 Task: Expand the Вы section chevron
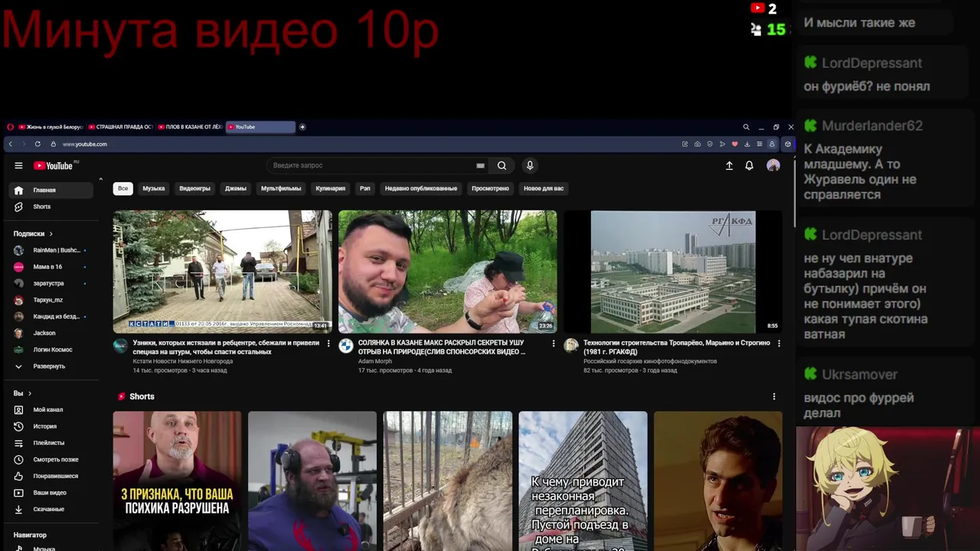[29, 393]
